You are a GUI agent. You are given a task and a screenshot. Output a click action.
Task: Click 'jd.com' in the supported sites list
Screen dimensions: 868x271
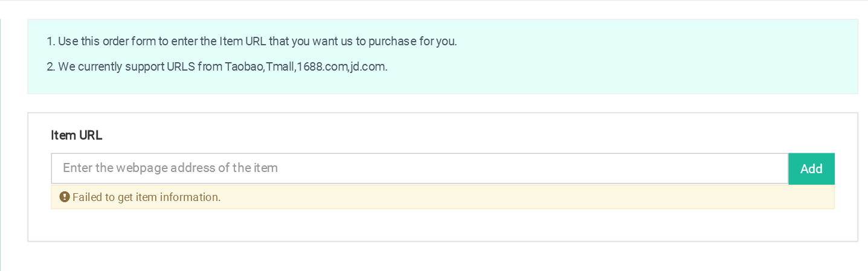pos(367,66)
